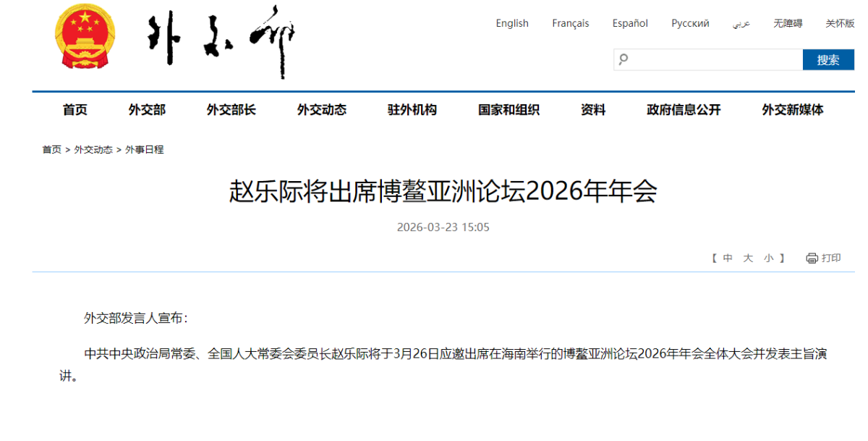Expand the 政府信息公开 menu
Image resolution: width=868 pixels, height=441 pixels.
(684, 110)
